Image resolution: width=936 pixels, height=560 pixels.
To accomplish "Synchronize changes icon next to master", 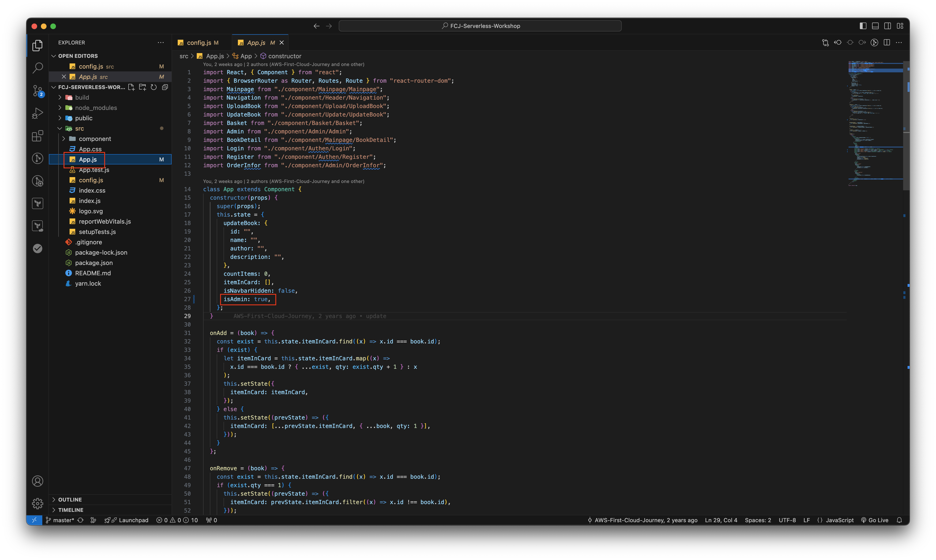I will [80, 520].
